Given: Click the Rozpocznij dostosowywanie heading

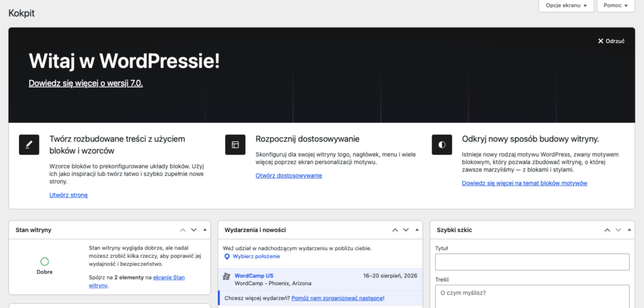Looking at the screenshot, I should point(307,139).
